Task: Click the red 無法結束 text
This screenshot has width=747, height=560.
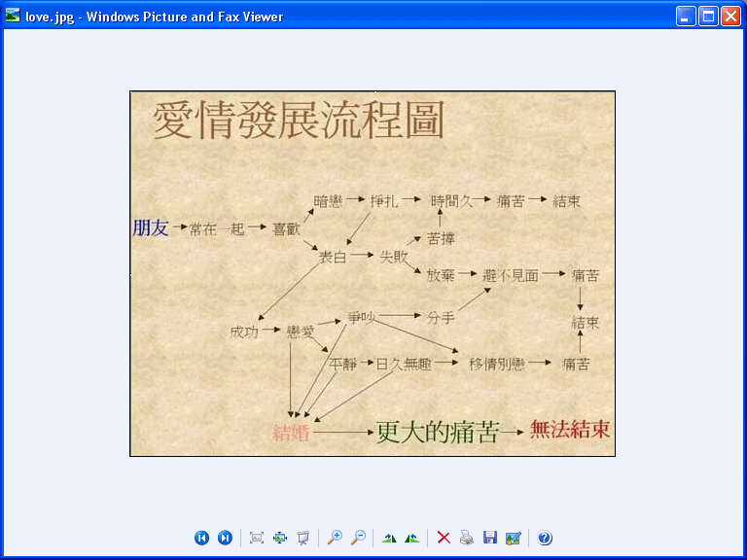Action: tap(570, 429)
